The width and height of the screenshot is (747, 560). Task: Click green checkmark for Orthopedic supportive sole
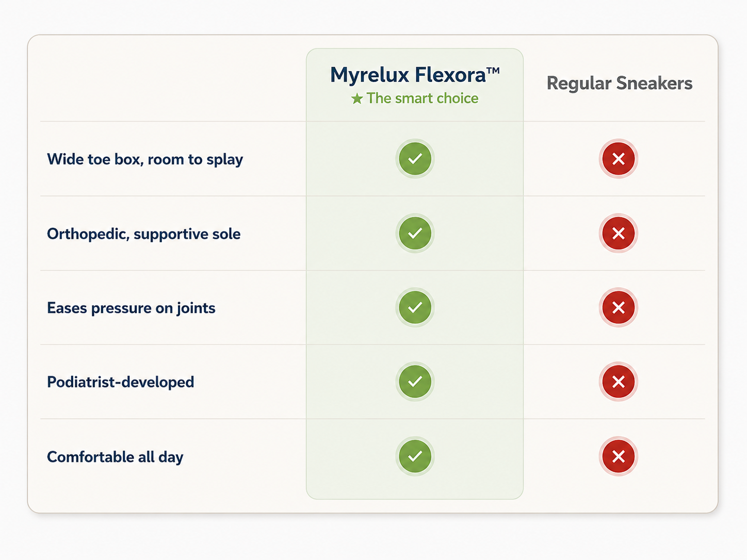415,233
